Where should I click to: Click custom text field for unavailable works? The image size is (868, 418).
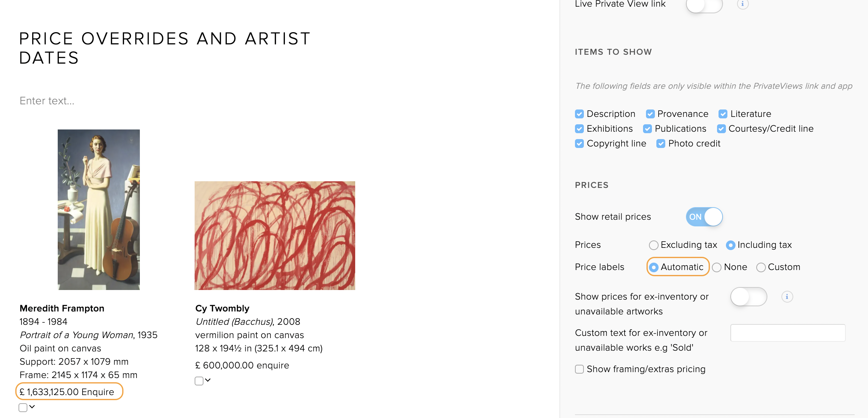788,333
